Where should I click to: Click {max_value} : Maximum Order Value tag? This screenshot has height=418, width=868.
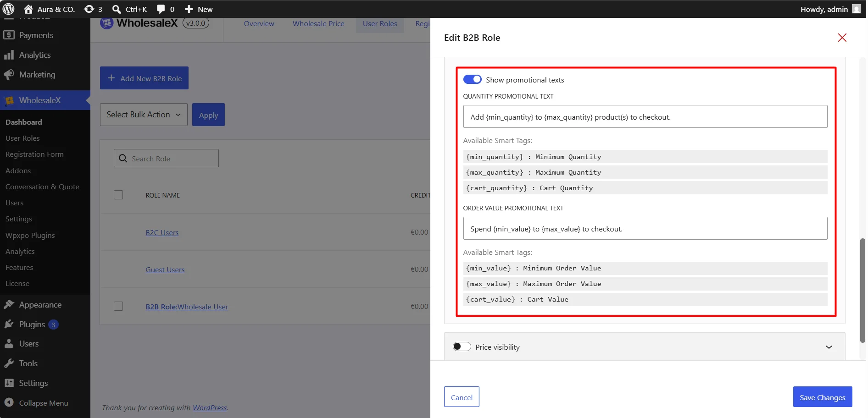tap(645, 284)
